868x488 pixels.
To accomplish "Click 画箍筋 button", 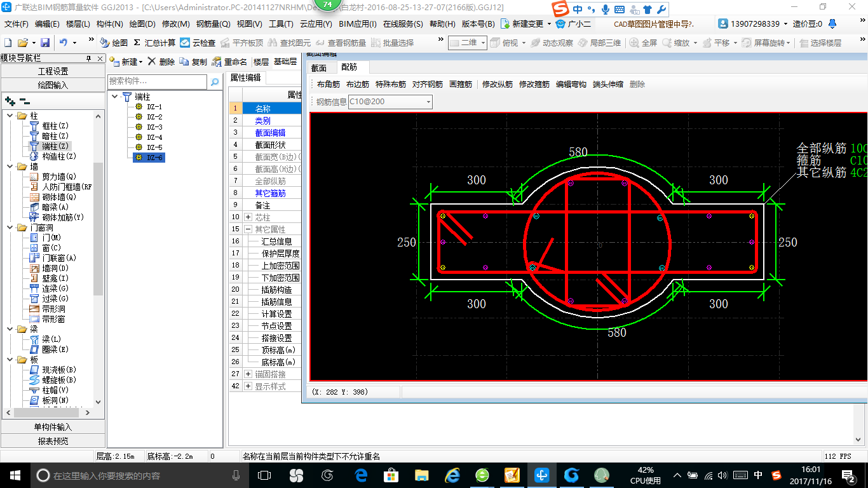I will (x=461, y=84).
